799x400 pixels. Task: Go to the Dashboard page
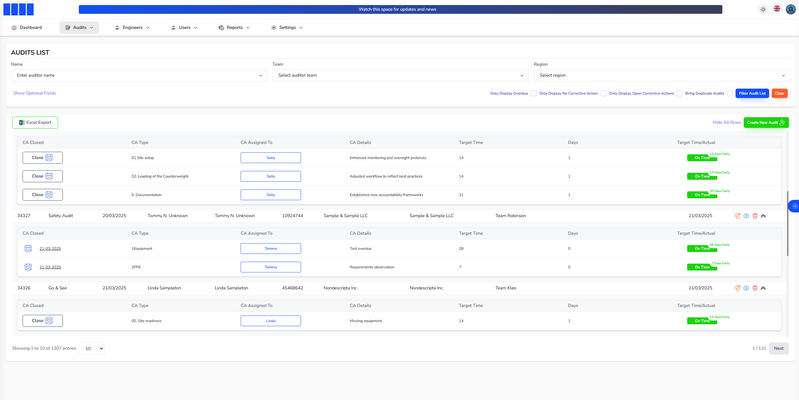26,28
